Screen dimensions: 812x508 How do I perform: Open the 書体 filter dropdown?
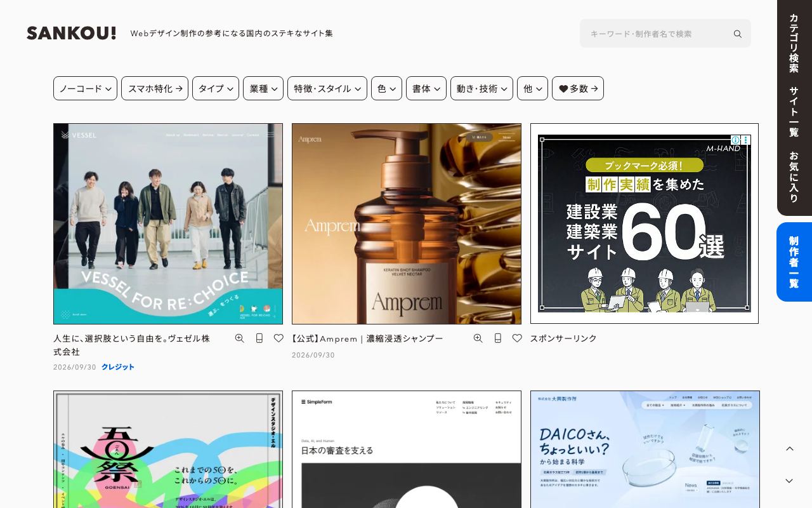tap(426, 88)
